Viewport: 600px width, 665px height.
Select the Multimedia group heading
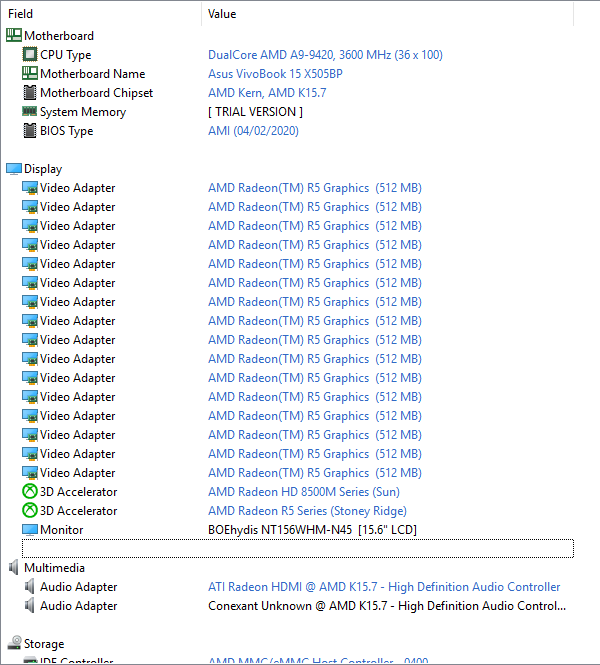click(54, 567)
